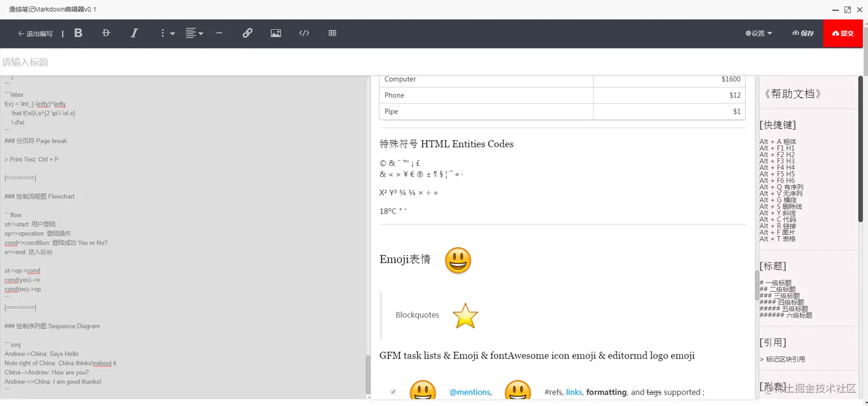The height and width of the screenshot is (406, 868).
Task: Click the 退出编写 exit editing button
Action: (x=35, y=34)
